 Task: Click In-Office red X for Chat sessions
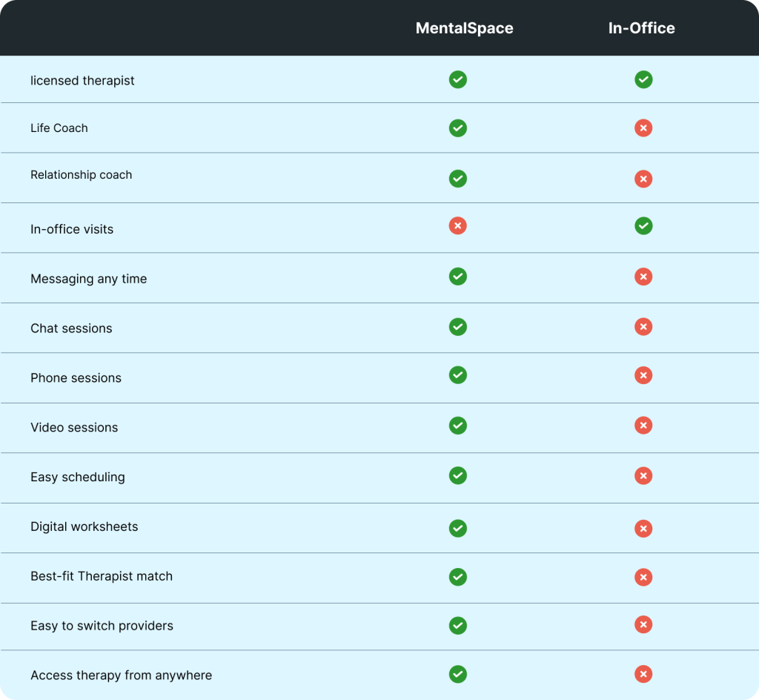(x=643, y=326)
